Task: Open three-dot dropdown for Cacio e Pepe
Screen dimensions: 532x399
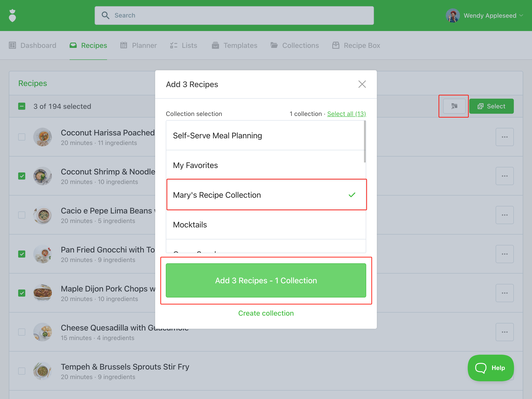Action: pyautogui.click(x=504, y=215)
